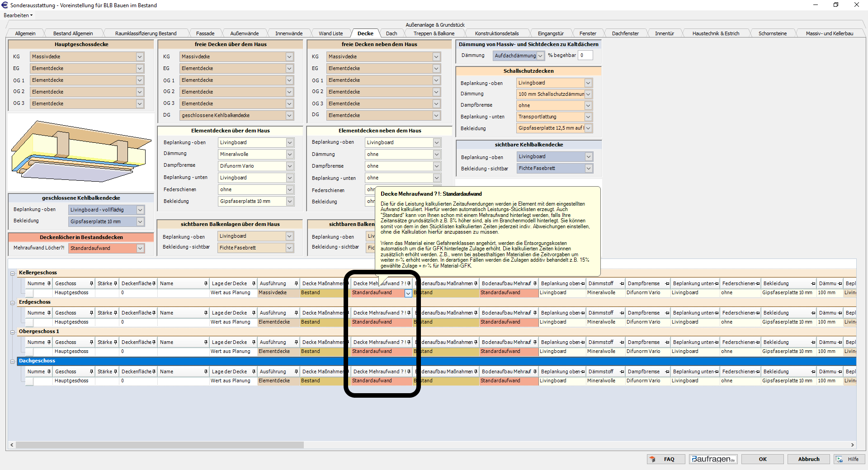The width and height of the screenshot is (868, 470).
Task: Click the Abbruch button
Action: [808, 459]
